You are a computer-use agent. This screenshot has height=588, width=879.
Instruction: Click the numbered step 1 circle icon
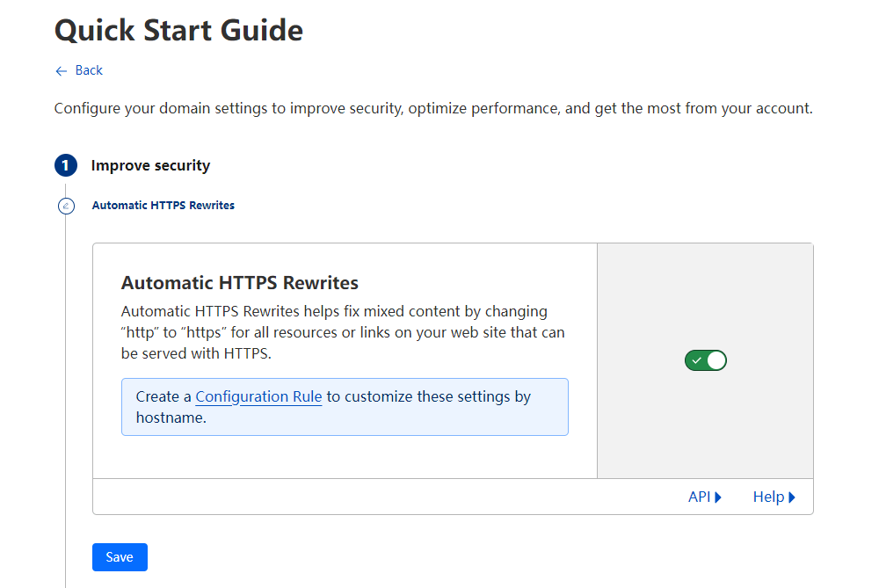click(66, 165)
